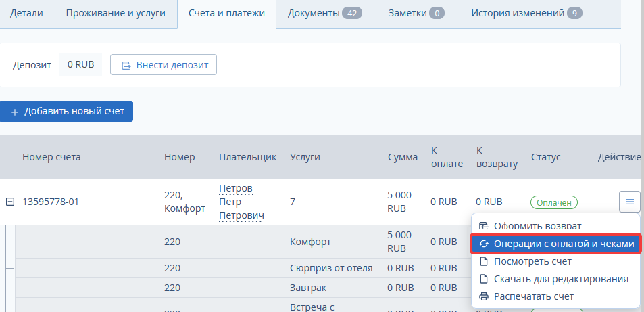This screenshot has width=644, height=312.
Task: Click the Номер счета column header
Action: [x=51, y=157]
